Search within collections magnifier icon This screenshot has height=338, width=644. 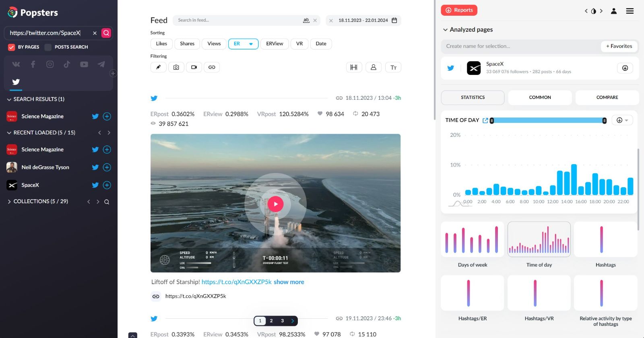click(x=107, y=202)
